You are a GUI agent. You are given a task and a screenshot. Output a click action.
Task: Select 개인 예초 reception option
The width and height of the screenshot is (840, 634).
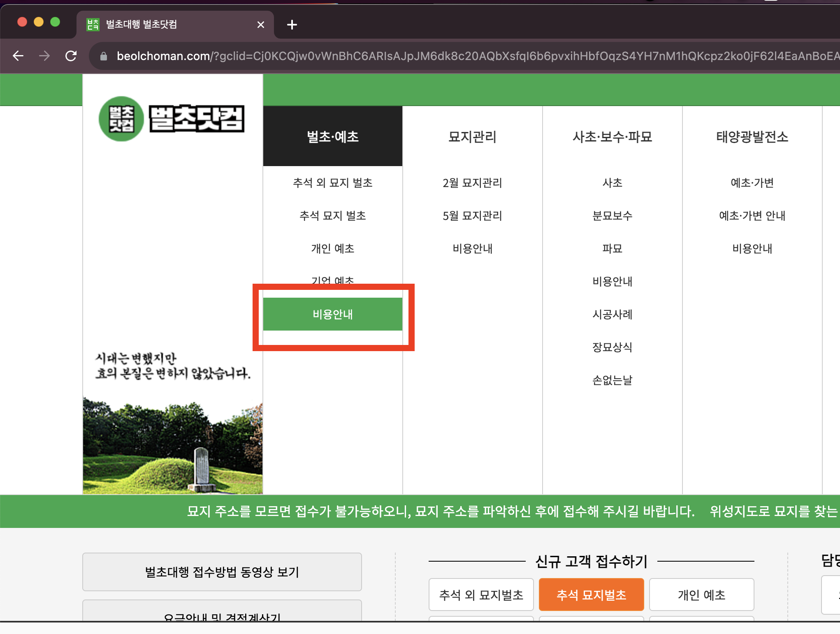pos(701,595)
